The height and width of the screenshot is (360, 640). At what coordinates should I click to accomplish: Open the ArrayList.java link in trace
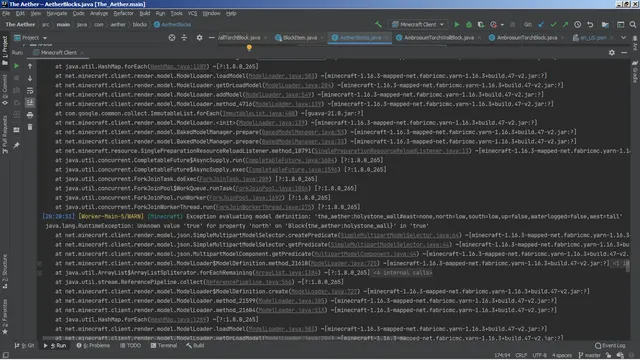tap(286, 273)
